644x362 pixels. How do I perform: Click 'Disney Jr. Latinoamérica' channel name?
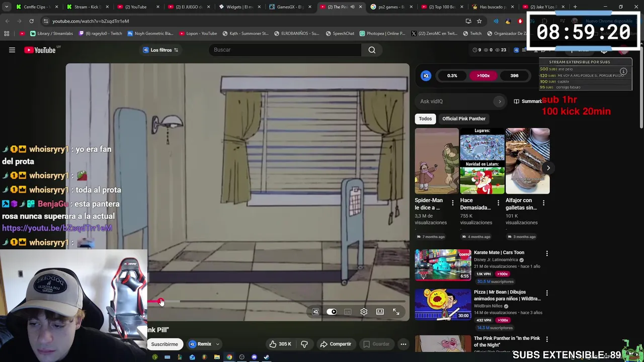point(497,260)
